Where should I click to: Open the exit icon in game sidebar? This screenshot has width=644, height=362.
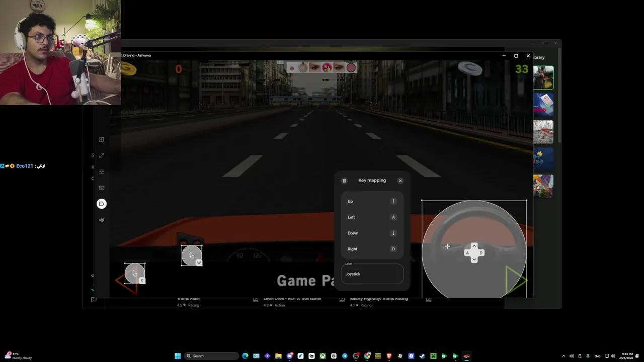[102, 139]
